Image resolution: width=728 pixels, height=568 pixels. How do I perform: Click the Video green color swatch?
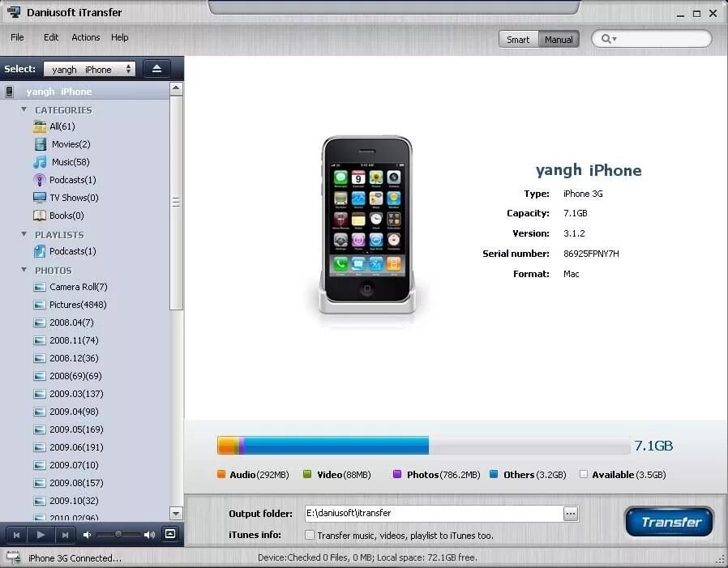point(307,474)
